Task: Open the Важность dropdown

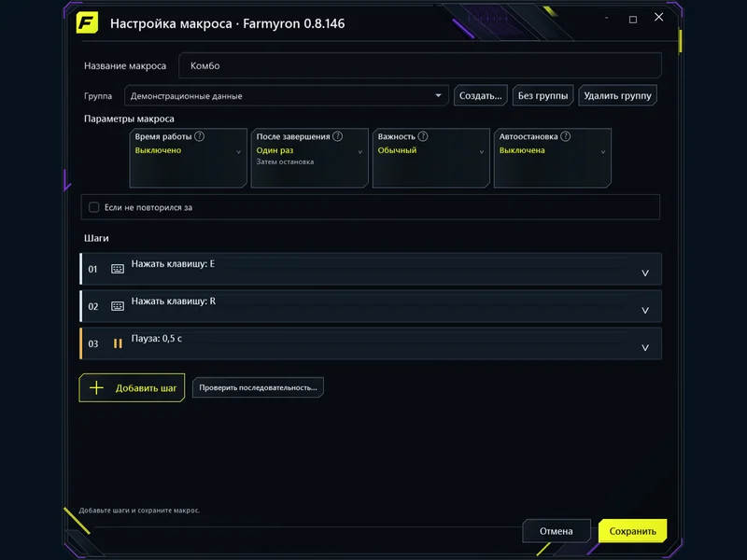Action: 431,158
